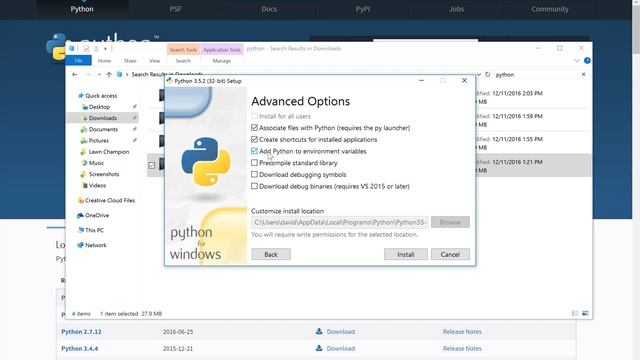Open Release Notes for Python 2.7.12
This screenshot has width=640, height=360.
point(462,332)
